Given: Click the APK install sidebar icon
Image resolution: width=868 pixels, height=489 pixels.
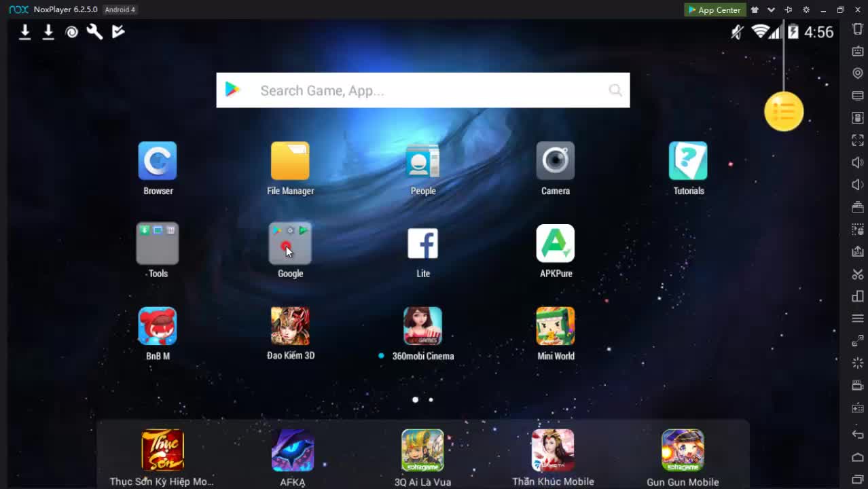Looking at the screenshot, I should (858, 117).
